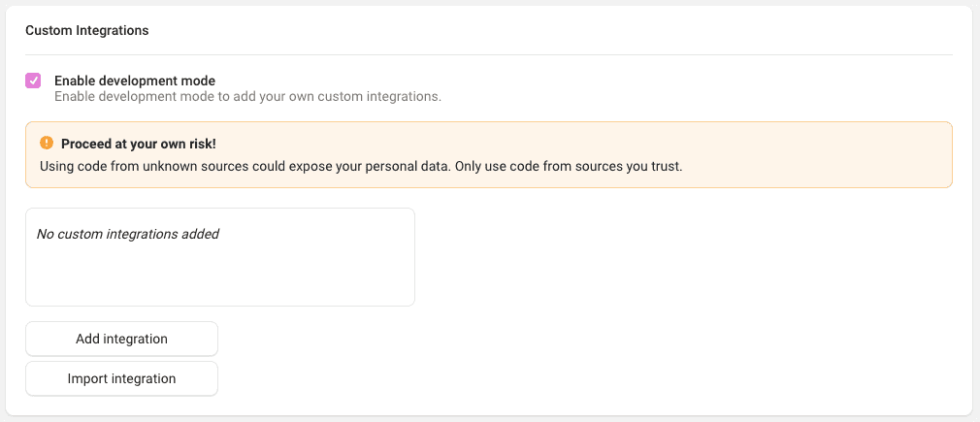Click the Add integration button
This screenshot has height=422, width=980.
pyautogui.click(x=122, y=339)
